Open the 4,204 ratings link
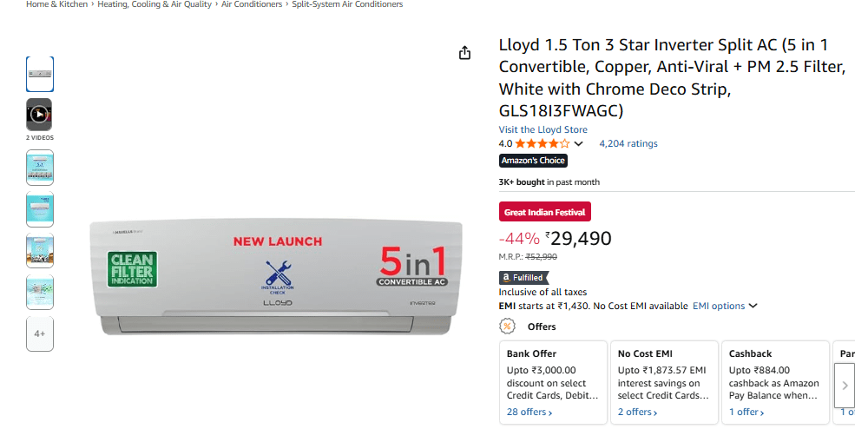The width and height of the screenshot is (868, 429). 628,143
